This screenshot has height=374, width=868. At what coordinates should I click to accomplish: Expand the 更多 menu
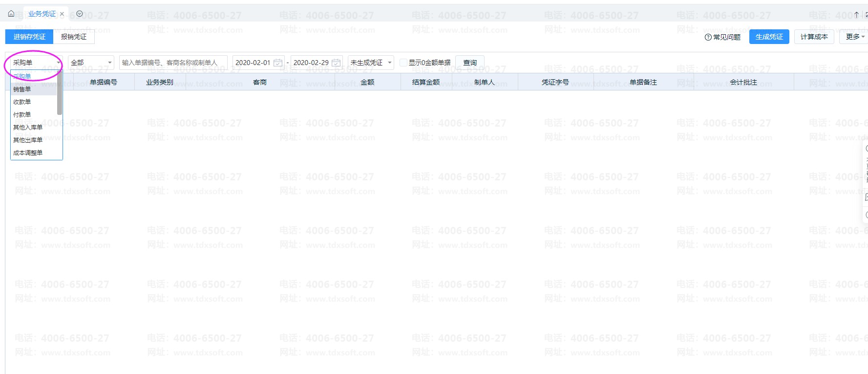tap(855, 37)
